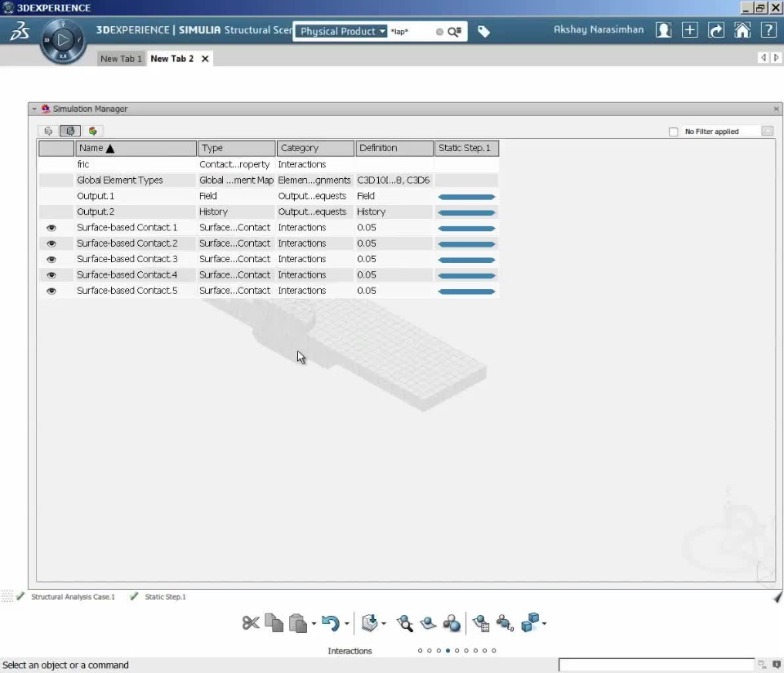Click the Paste clipboard icon
Screen dimensions: 784x673
pyautogui.click(x=298, y=623)
